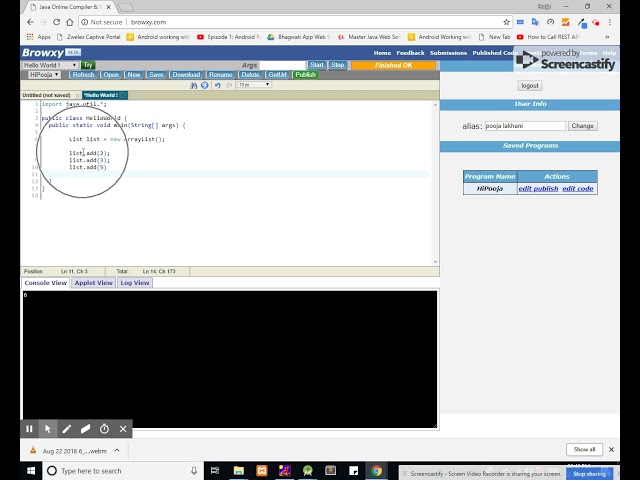Close the Screencastify drawing toolbar

click(x=123, y=429)
